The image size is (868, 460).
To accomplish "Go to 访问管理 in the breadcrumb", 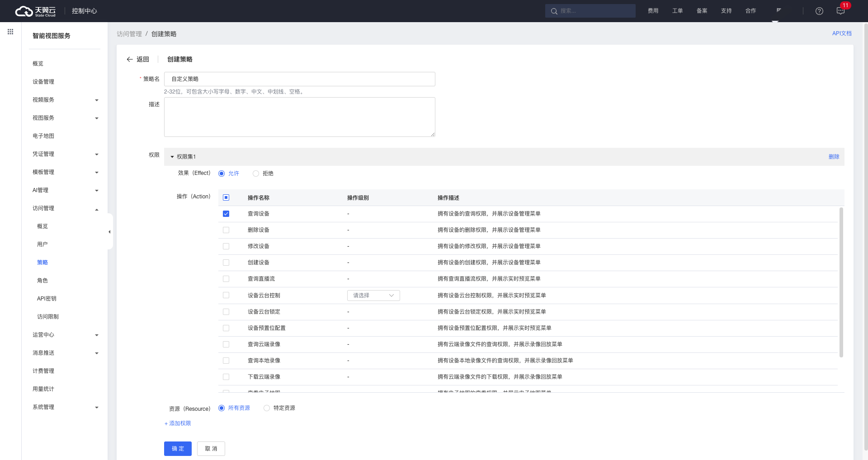I will [x=129, y=34].
